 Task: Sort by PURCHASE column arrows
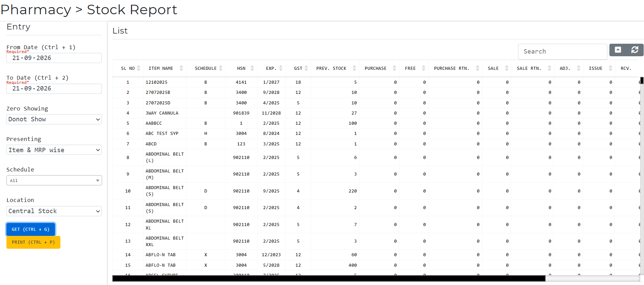[394, 68]
